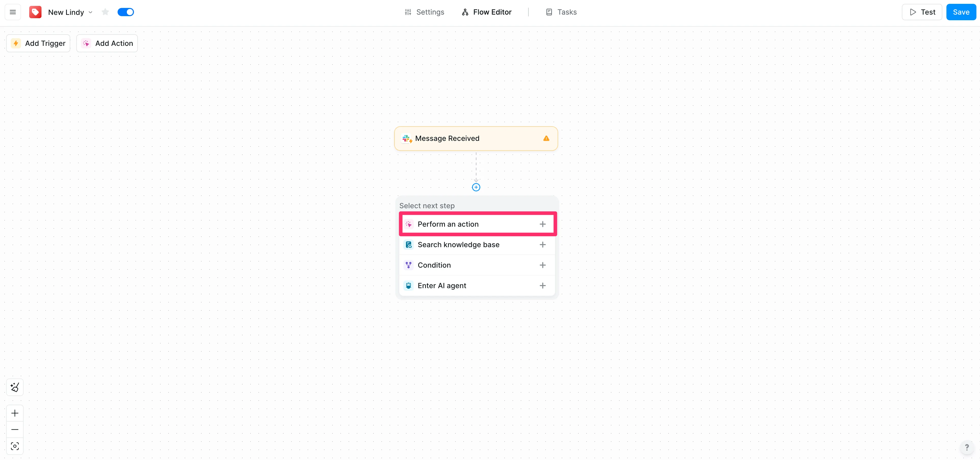980x460 pixels.
Task: Fit flow to view
Action: 15,446
